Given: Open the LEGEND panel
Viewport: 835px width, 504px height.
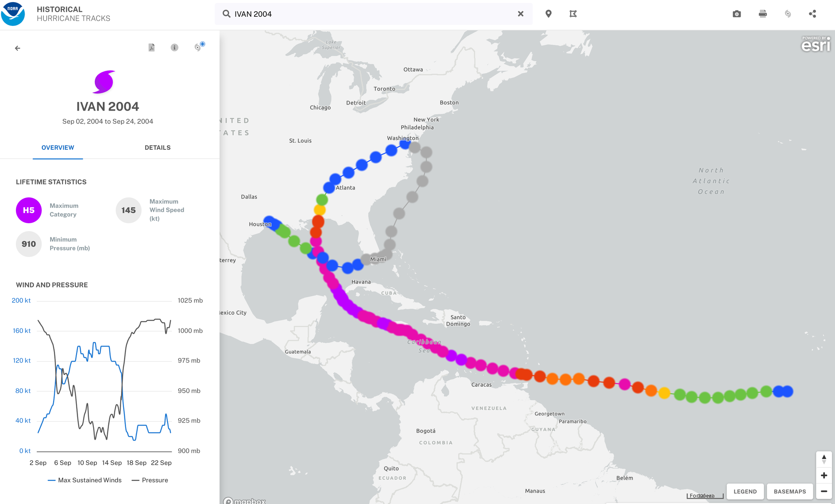Looking at the screenshot, I should point(745,491).
